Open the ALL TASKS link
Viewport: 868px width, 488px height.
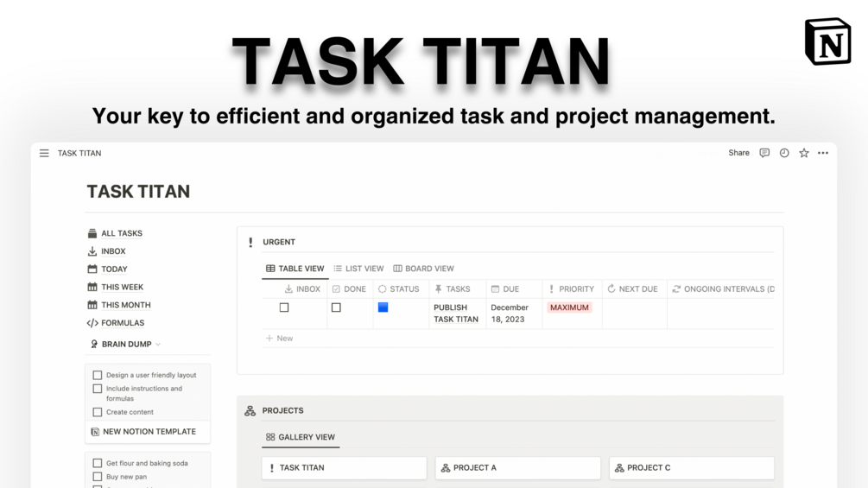coord(122,233)
